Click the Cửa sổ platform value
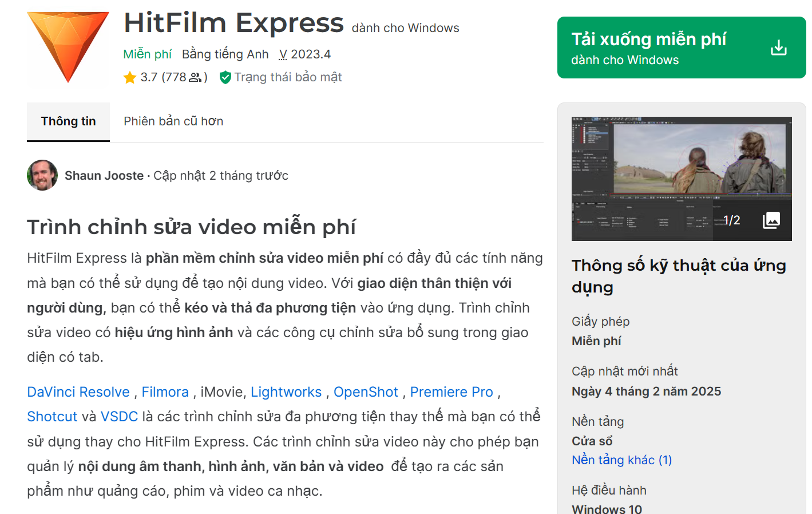This screenshot has height=514, width=812. click(592, 441)
